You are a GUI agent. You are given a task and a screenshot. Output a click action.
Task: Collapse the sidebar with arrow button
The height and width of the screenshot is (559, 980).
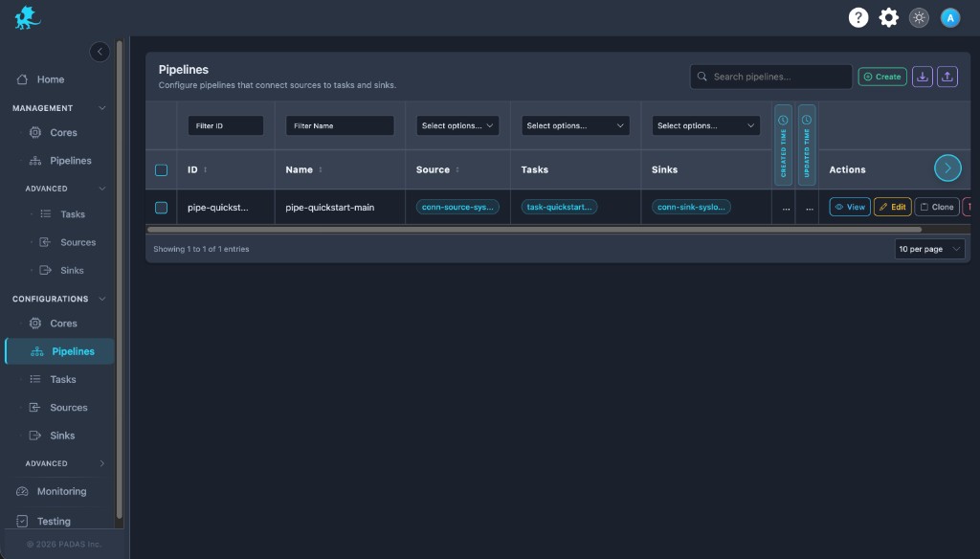(x=100, y=52)
